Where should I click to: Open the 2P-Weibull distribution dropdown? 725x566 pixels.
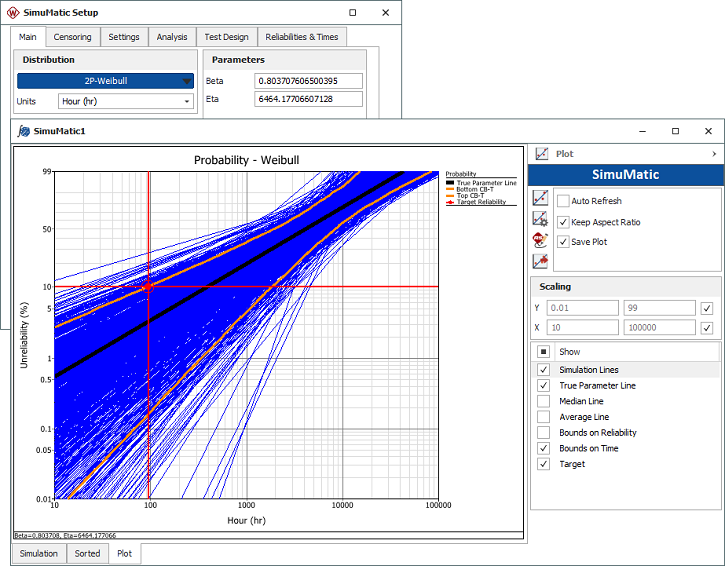(105, 82)
